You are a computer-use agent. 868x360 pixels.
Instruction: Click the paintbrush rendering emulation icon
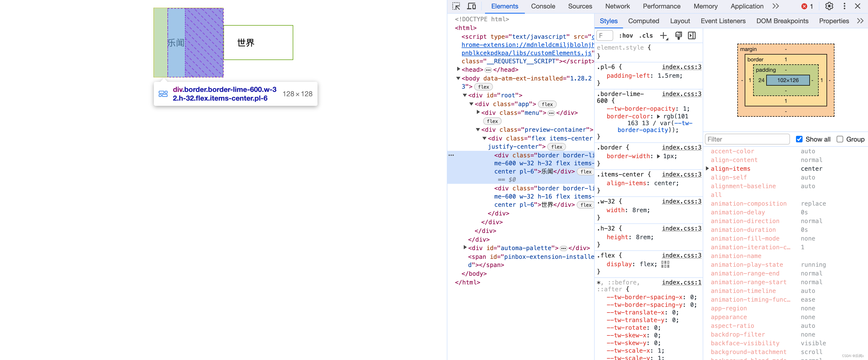[x=678, y=36]
